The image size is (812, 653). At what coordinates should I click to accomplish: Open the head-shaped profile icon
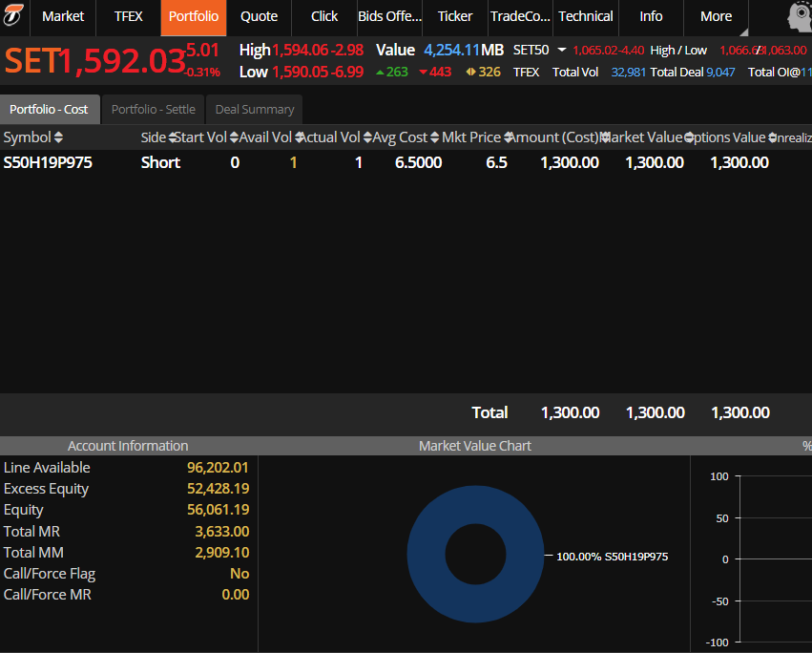click(x=801, y=16)
